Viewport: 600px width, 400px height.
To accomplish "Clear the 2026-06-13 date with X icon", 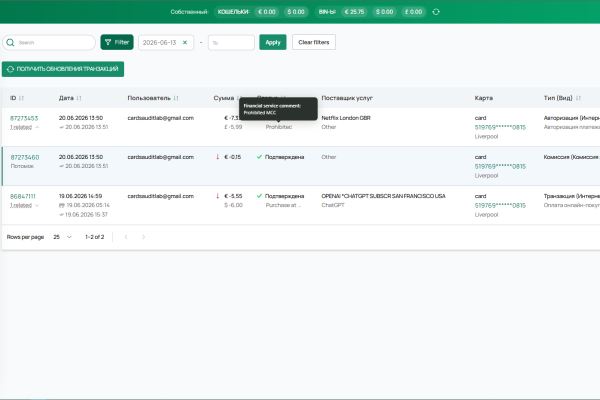I will point(185,42).
